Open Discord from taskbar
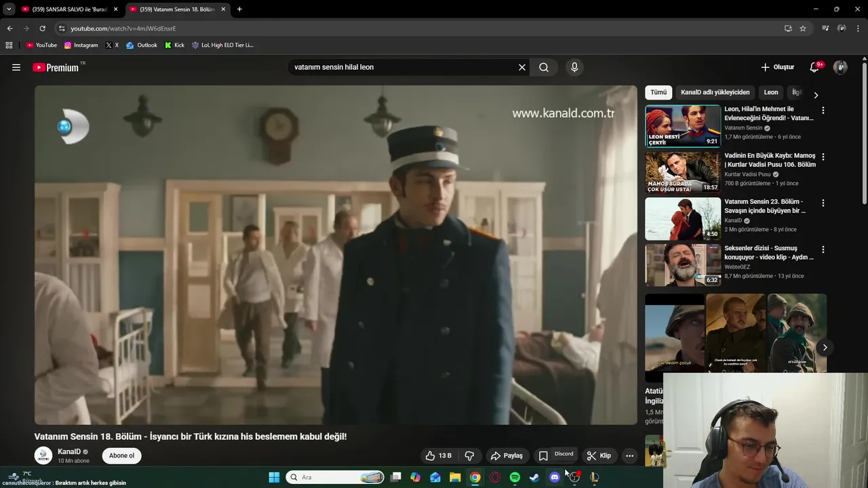This screenshot has width=868, height=488. pyautogui.click(x=555, y=477)
